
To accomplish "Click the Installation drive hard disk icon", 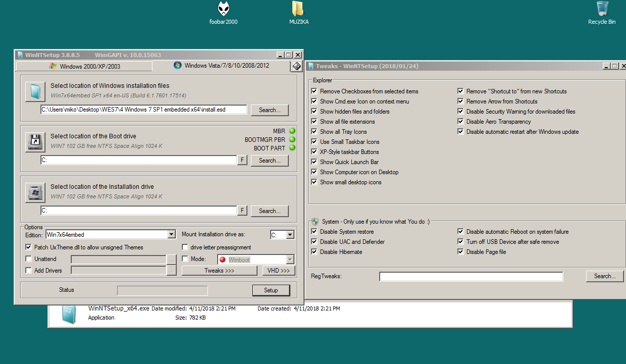I will pyautogui.click(x=35, y=193).
